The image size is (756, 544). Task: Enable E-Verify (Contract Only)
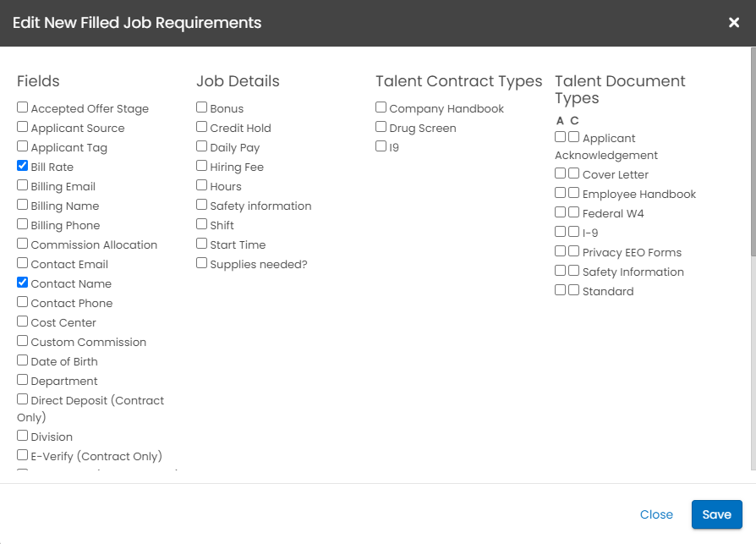[21, 454]
